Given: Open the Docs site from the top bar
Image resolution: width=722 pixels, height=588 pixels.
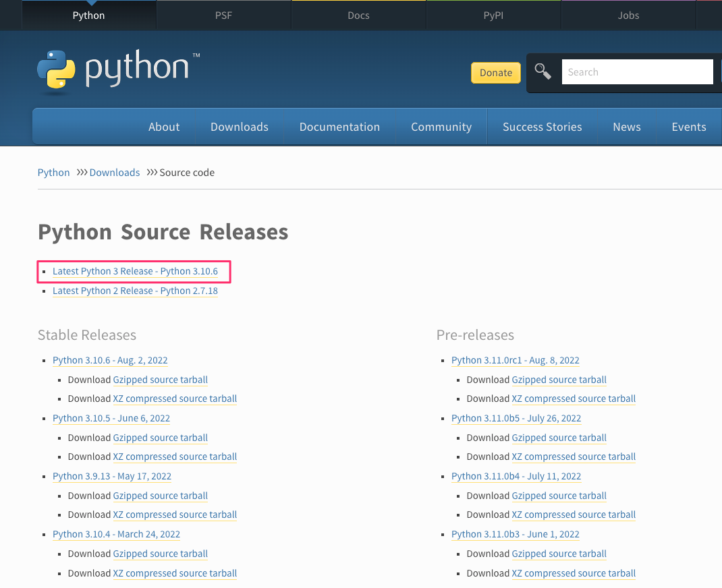Looking at the screenshot, I should (358, 15).
